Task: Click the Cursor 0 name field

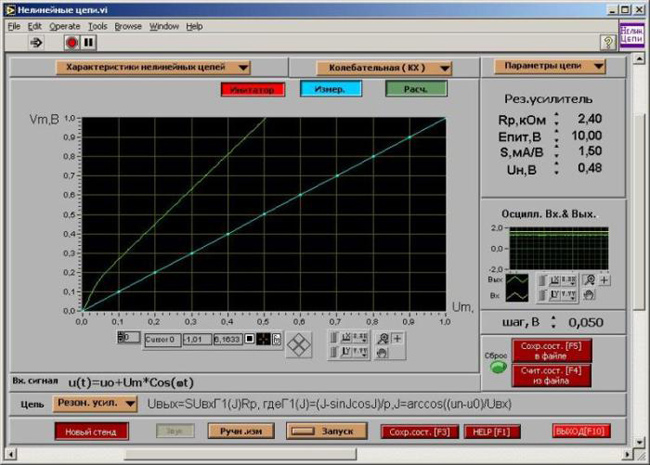Action: 162,340
